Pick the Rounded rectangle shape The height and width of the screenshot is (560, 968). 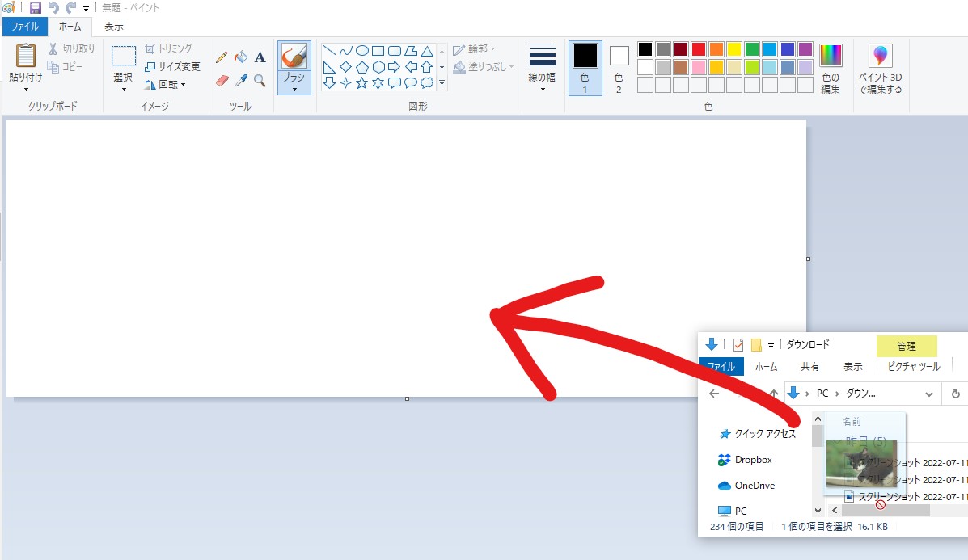coord(395,51)
